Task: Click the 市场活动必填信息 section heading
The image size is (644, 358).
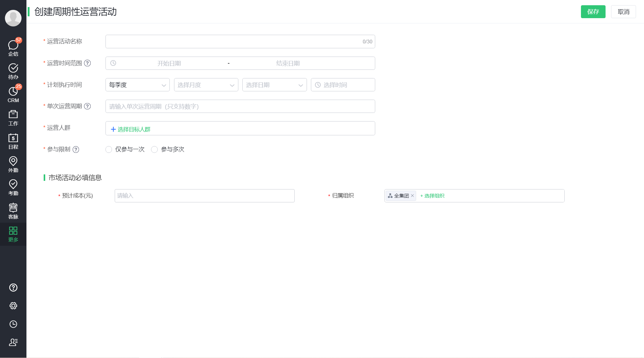Action: click(75, 178)
